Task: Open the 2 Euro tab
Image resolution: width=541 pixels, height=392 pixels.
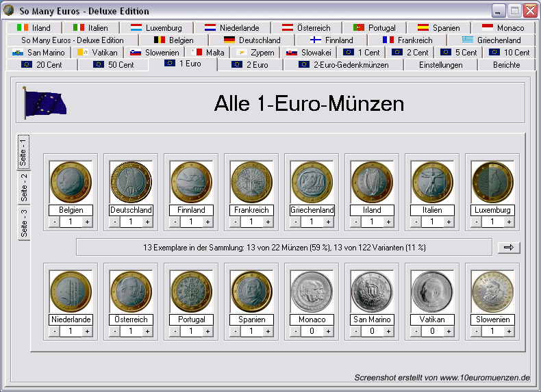Action: 250,65
